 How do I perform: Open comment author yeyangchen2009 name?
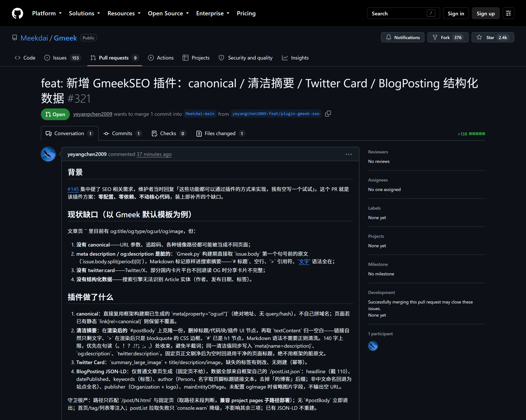87,154
